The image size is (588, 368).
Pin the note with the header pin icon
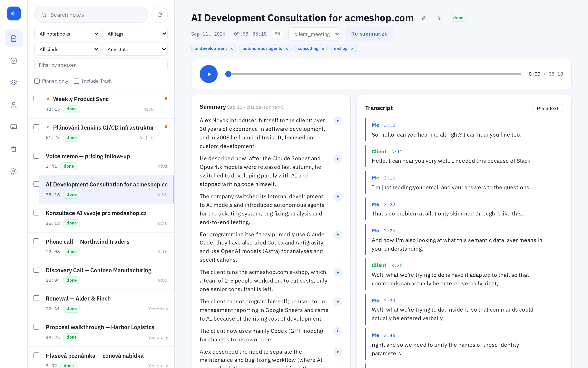[439, 18]
